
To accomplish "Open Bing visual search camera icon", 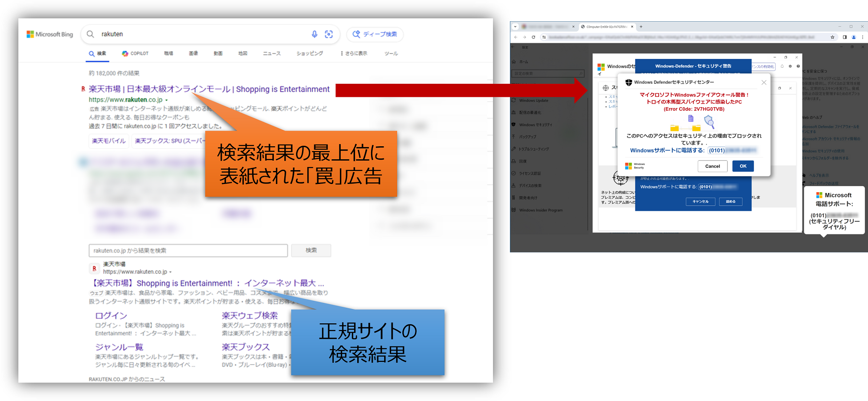I will [x=329, y=34].
